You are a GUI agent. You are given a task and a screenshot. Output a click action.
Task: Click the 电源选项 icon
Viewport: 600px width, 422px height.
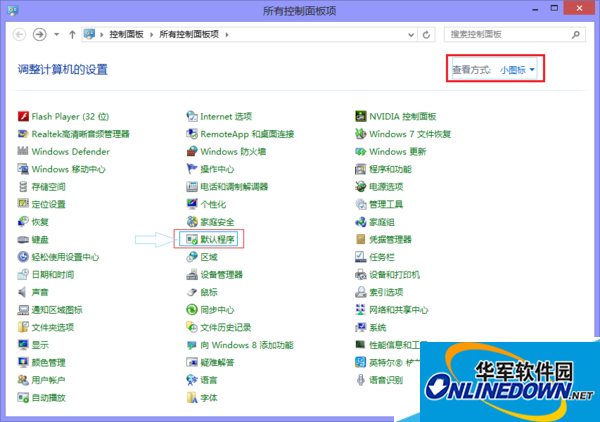coord(361,187)
